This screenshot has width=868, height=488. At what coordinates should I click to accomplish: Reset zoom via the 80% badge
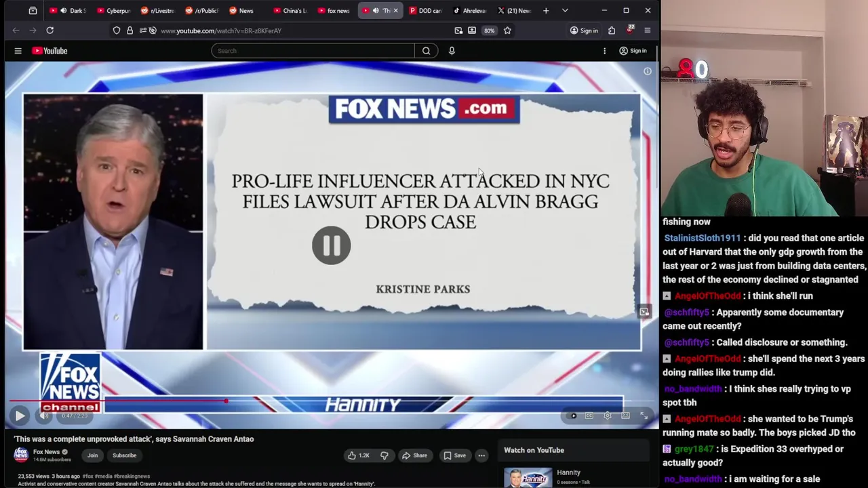pos(489,30)
